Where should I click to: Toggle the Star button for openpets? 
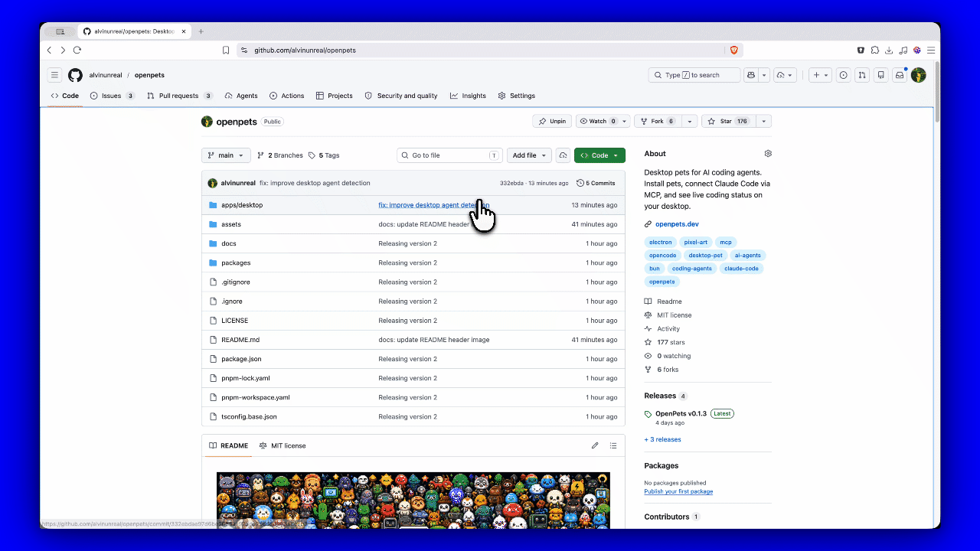point(728,121)
